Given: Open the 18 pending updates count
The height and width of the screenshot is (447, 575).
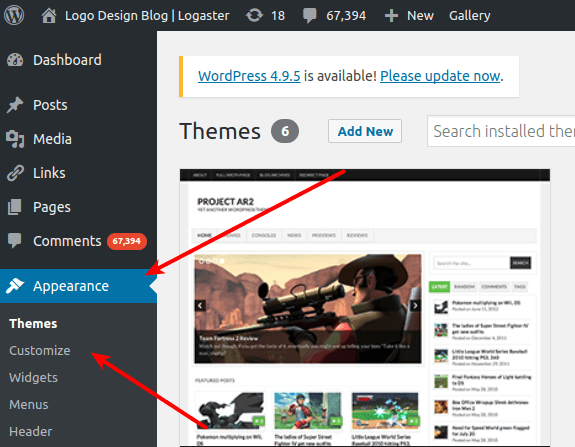Looking at the screenshot, I should click(x=278, y=16).
